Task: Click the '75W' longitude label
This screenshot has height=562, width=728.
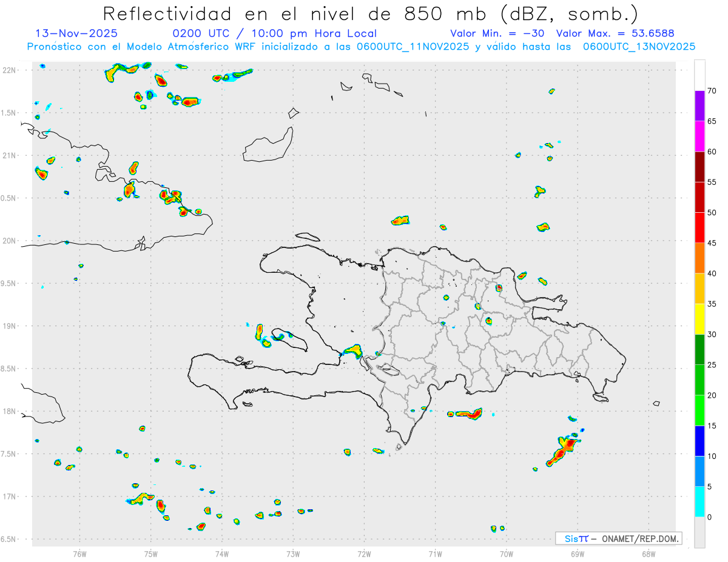Action: (151, 554)
